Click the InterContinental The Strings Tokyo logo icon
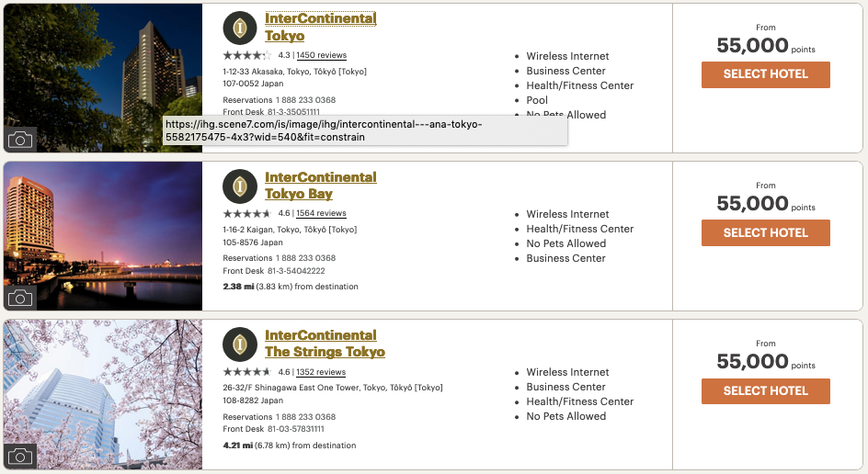Screen dimensions: 868x474 pyautogui.click(x=240, y=344)
